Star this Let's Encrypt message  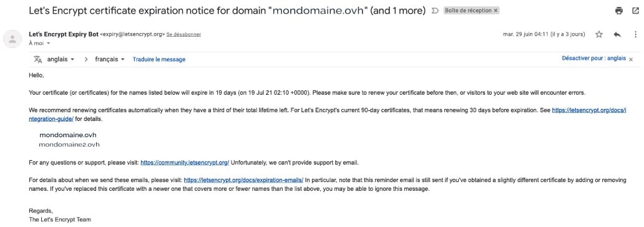click(599, 34)
